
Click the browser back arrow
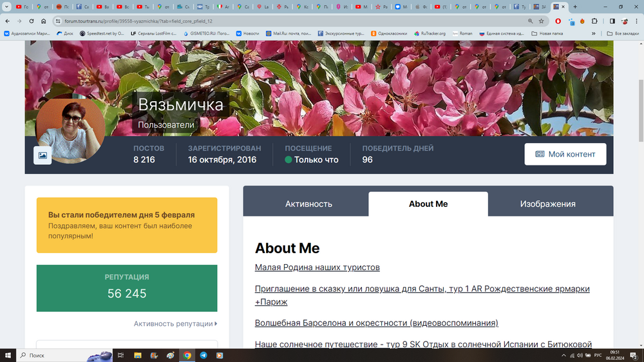pos(7,21)
